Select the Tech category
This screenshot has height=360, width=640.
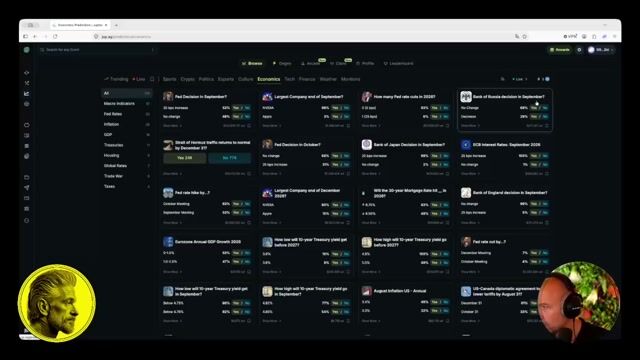[289, 79]
